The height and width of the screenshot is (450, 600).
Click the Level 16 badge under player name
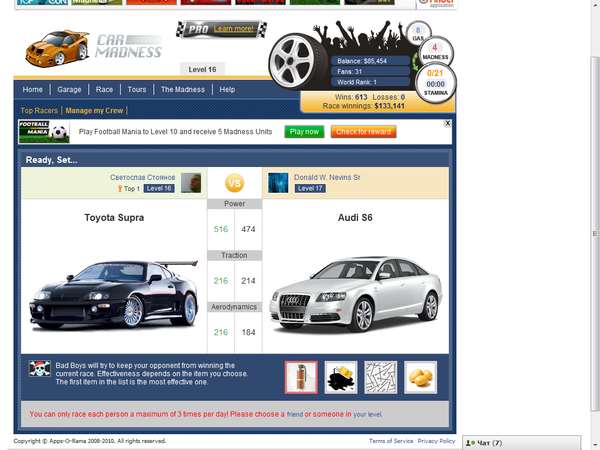pyautogui.click(x=159, y=188)
